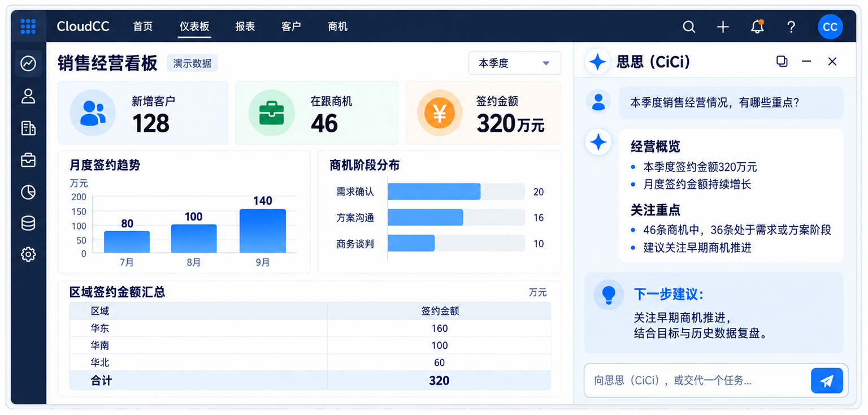The image size is (868, 415).
Task: Click the user avatar in chat question
Action: click(x=598, y=102)
